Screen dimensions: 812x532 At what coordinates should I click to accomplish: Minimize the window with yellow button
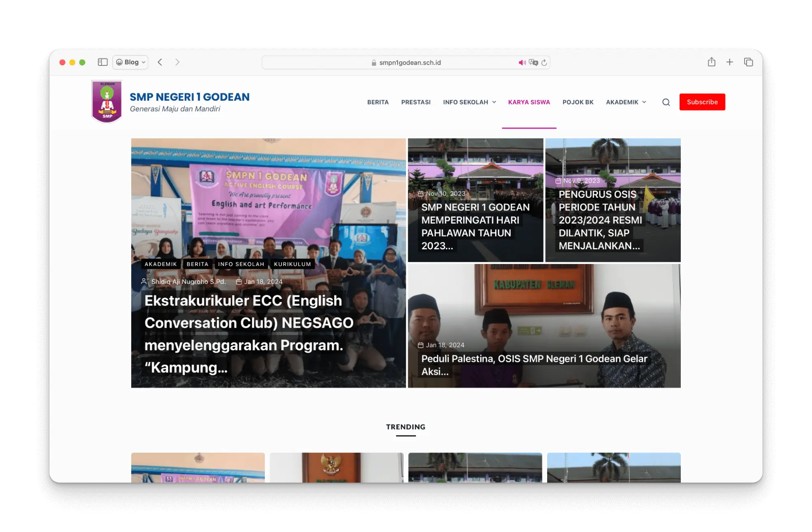72,62
